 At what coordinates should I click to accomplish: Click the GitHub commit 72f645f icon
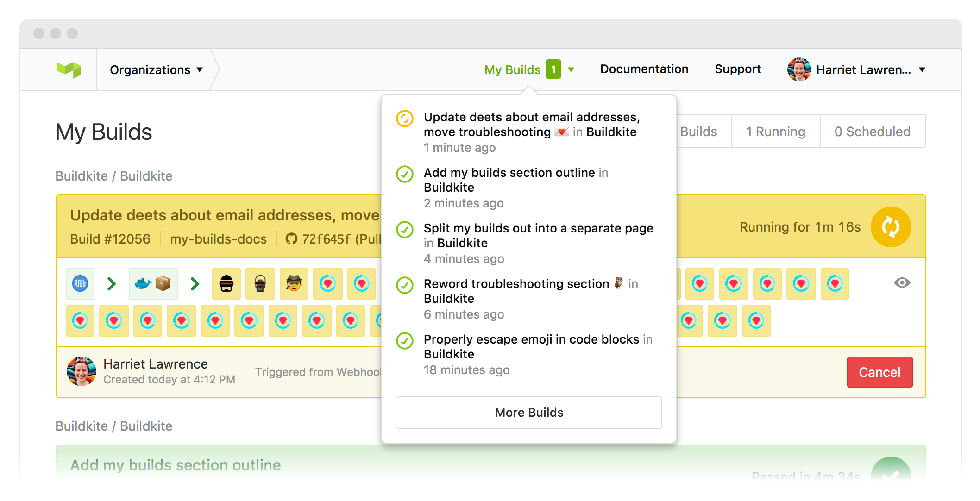point(291,239)
